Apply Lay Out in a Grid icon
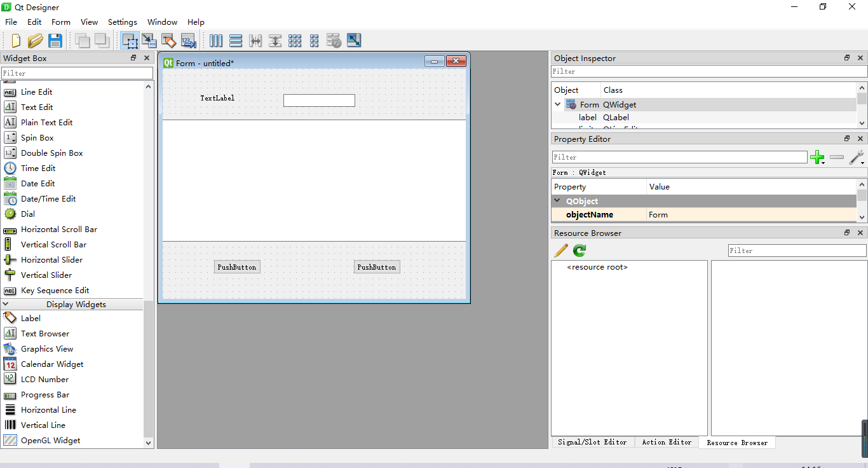 coord(295,41)
